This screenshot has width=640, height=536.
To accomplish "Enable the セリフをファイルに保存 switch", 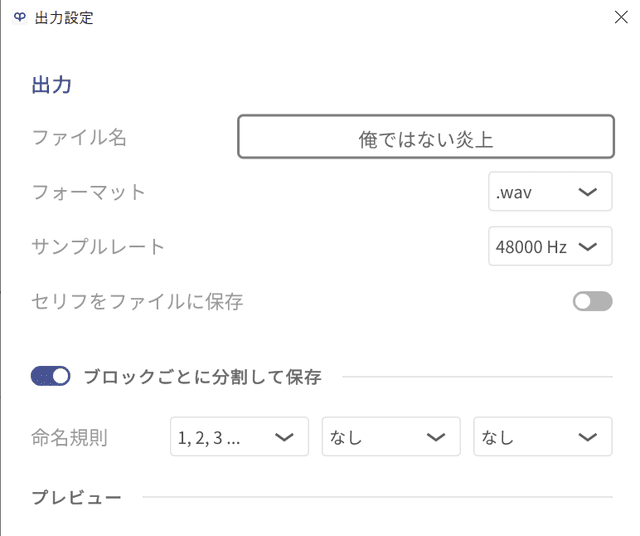I will (592, 301).
